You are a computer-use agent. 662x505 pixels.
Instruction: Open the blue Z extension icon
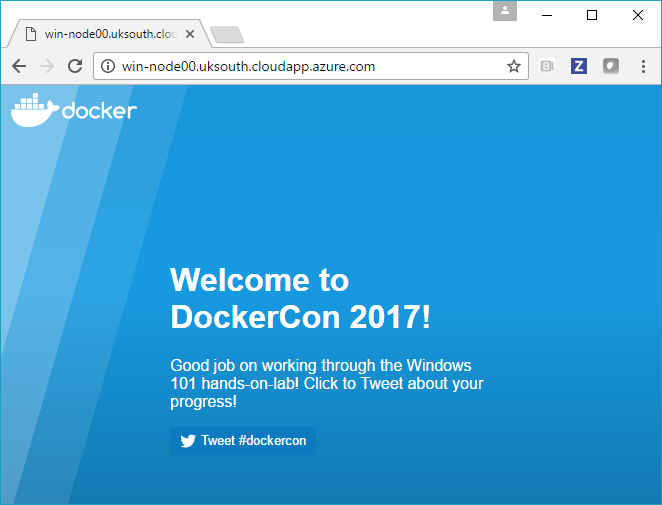tap(579, 66)
